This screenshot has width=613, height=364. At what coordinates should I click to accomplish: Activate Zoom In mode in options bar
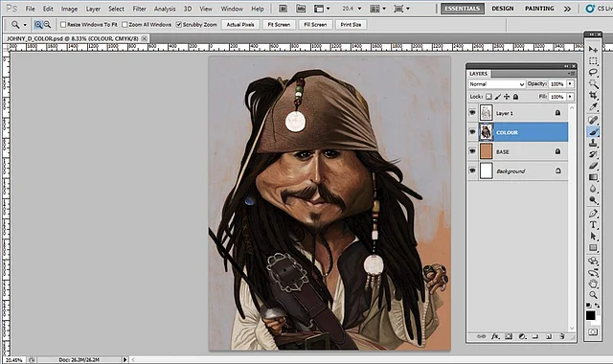(x=38, y=25)
